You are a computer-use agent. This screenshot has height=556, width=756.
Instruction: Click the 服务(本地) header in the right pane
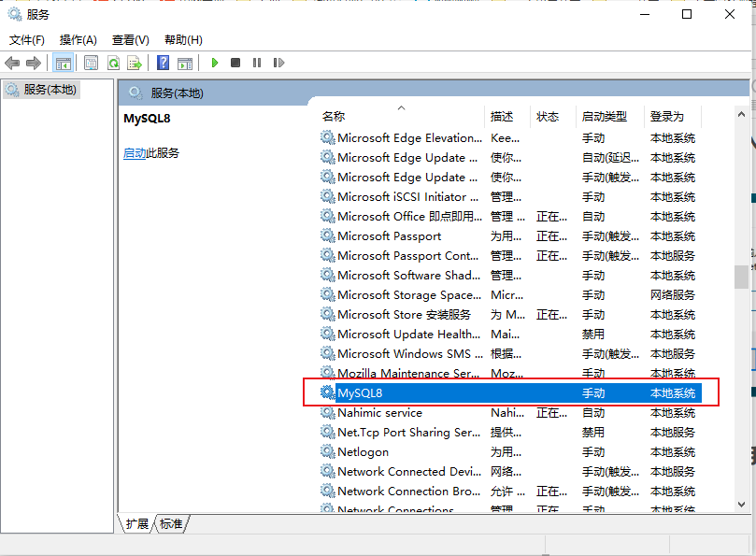[177, 93]
